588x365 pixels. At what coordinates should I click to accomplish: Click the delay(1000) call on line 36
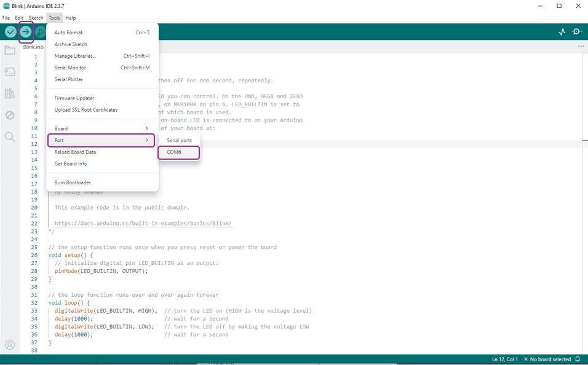(x=74, y=335)
